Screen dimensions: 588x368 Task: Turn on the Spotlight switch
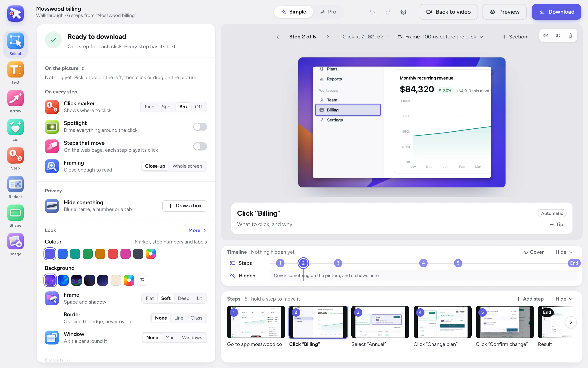tap(200, 127)
